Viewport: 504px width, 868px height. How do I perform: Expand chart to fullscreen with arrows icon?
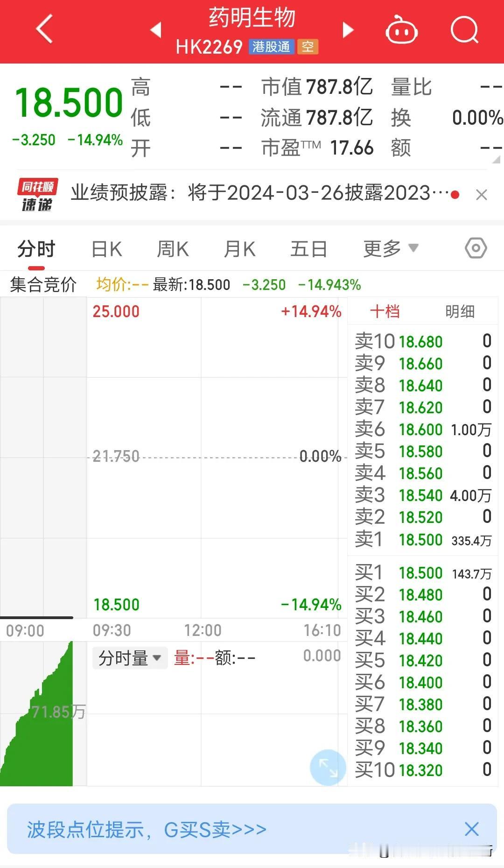coord(328,767)
